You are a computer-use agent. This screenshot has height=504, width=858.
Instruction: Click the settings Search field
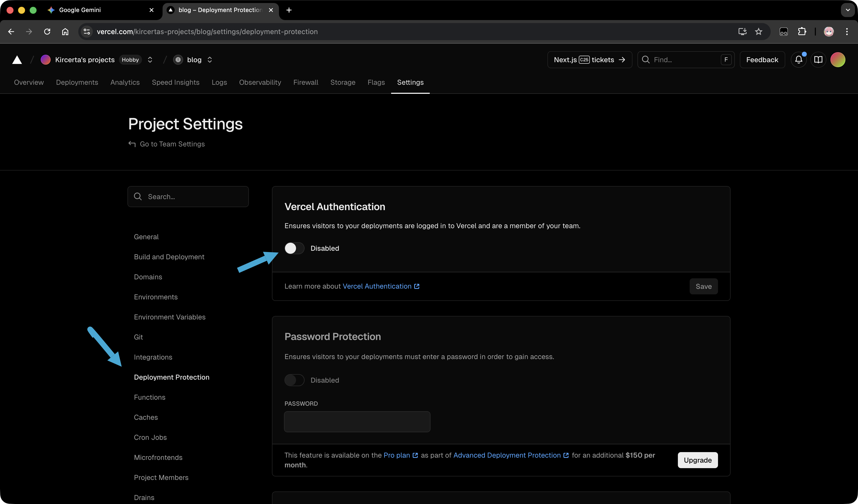(x=188, y=197)
